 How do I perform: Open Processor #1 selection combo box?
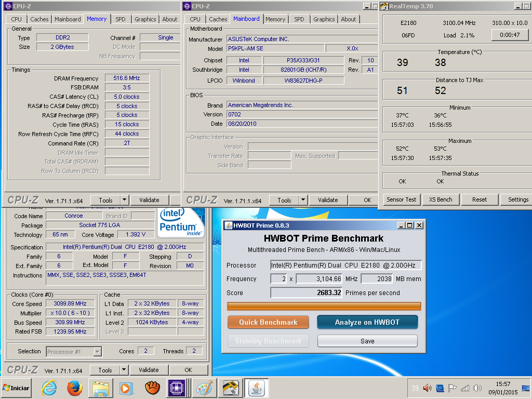[74, 352]
